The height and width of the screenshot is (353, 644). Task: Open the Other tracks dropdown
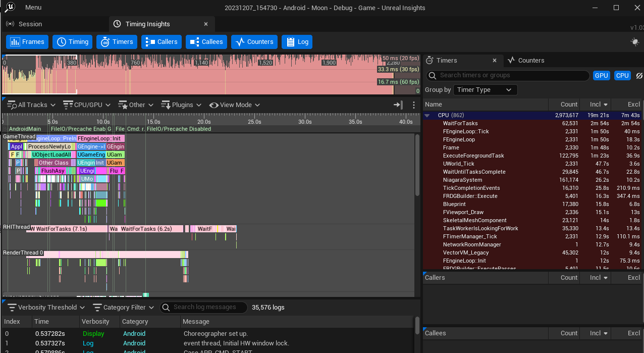[x=136, y=105]
